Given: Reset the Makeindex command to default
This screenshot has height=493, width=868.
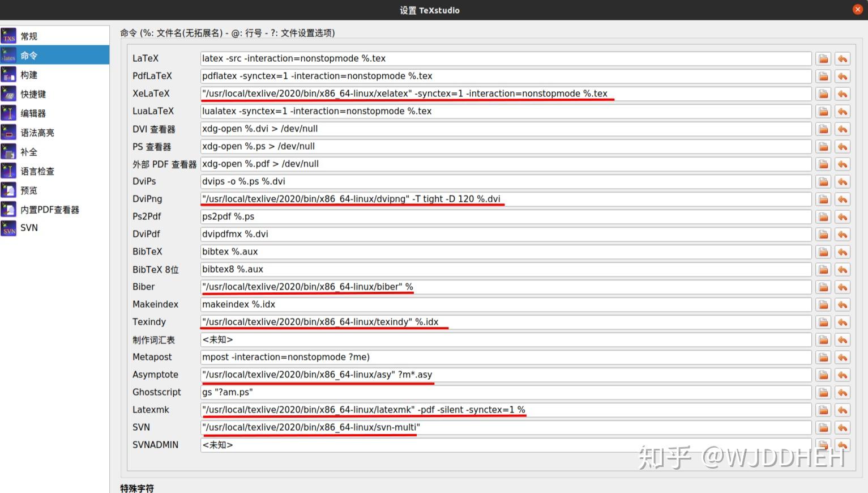Looking at the screenshot, I should (x=843, y=305).
